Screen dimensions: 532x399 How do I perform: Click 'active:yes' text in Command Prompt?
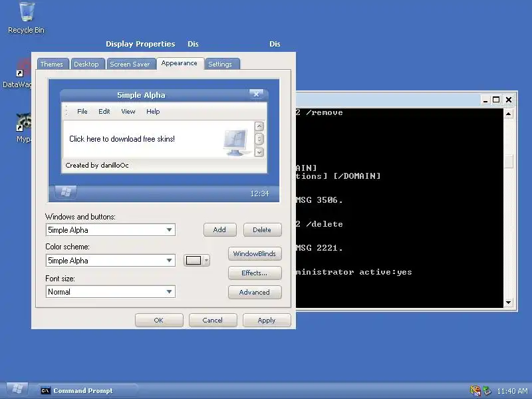386,272
